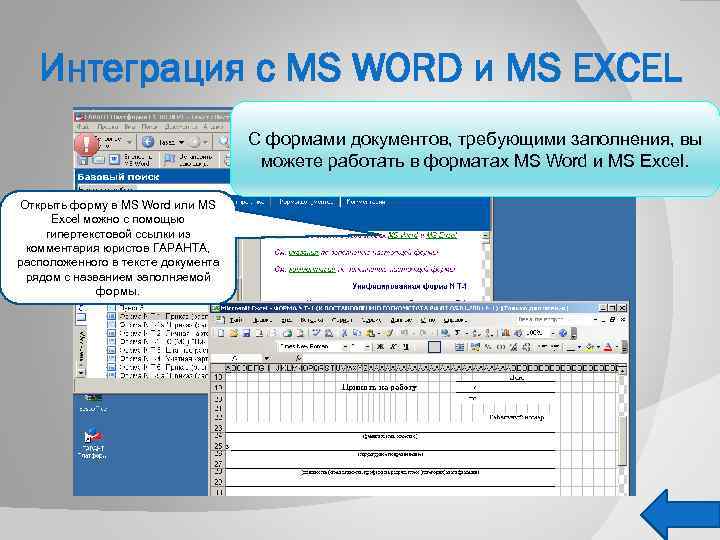The width and height of the screenshot is (720, 540).
Task: Click the Chart Wizard icon in Excel
Action: pyautogui.click(x=506, y=333)
